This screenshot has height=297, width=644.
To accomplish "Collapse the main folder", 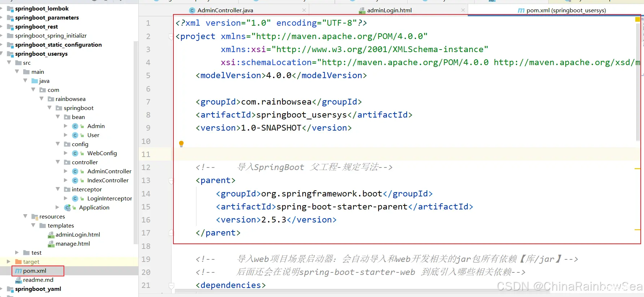I will click(x=17, y=72).
